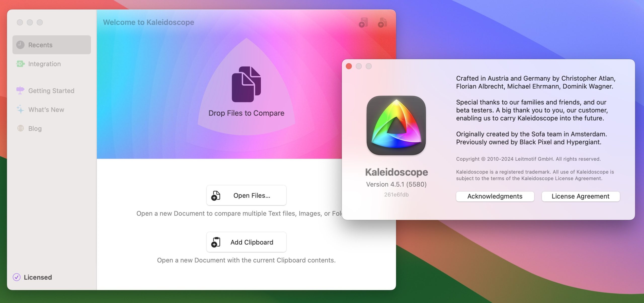Screen dimensions: 644x303
Task: Click the Kaleidoscope app icon in About window
Action: [396, 125]
